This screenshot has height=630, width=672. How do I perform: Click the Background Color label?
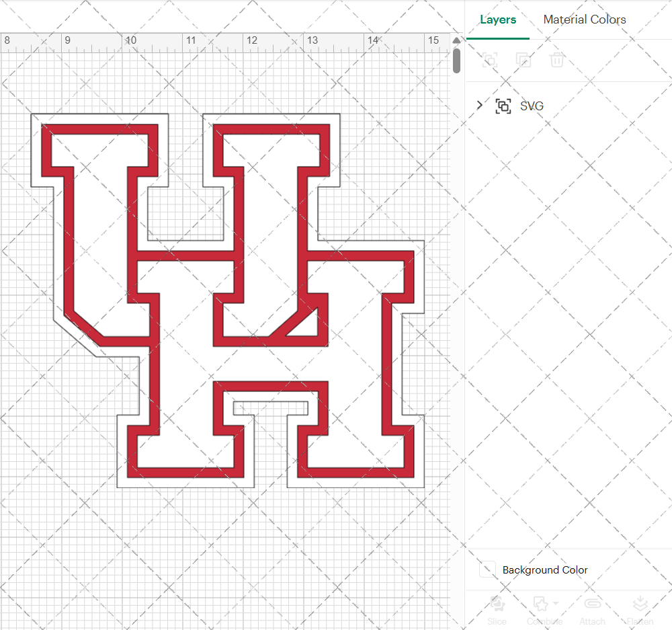tap(545, 570)
